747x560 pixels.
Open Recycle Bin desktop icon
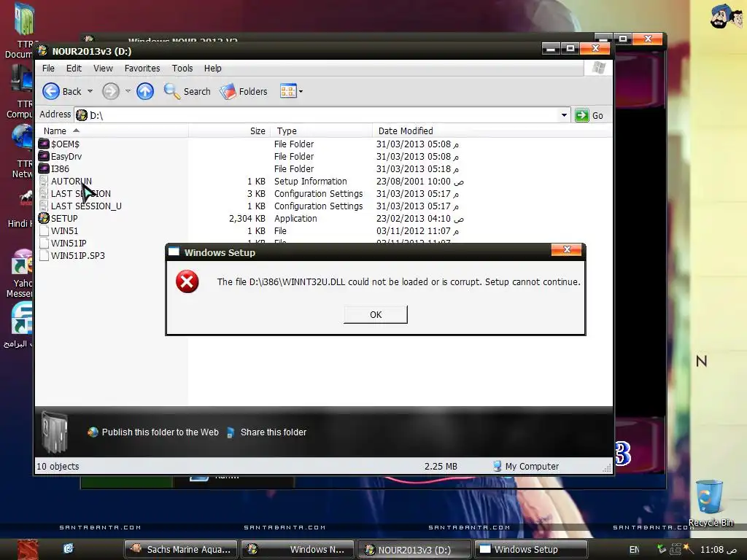tap(710, 503)
